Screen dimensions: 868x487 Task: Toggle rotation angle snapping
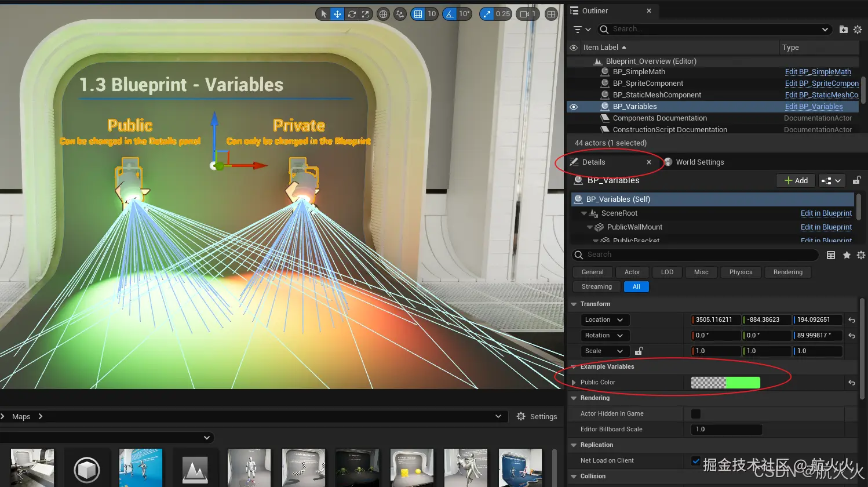[450, 14]
